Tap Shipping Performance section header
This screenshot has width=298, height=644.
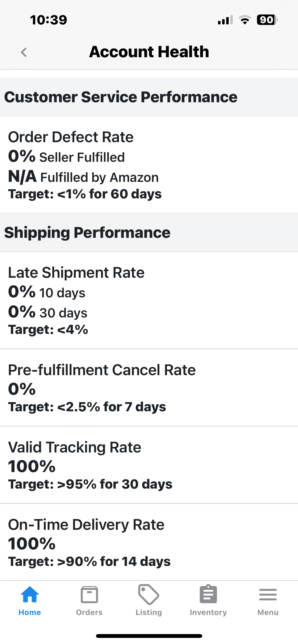[149, 232]
